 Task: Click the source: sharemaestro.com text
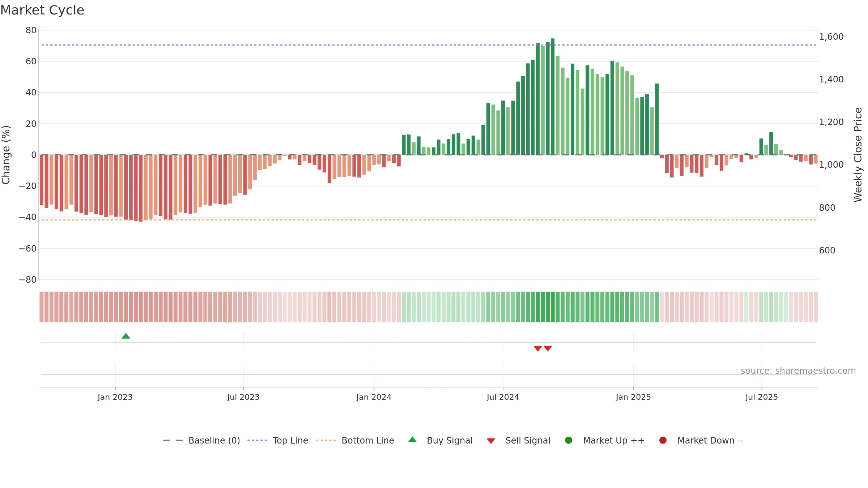pos(798,371)
